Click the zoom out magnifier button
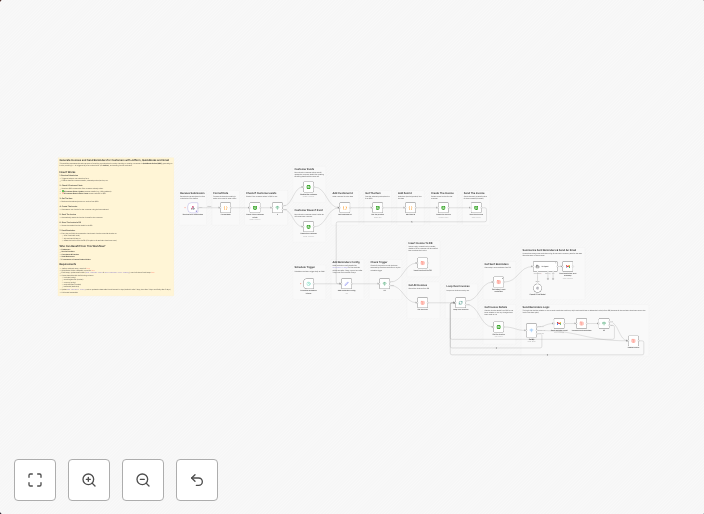704x514 pixels. click(x=143, y=480)
